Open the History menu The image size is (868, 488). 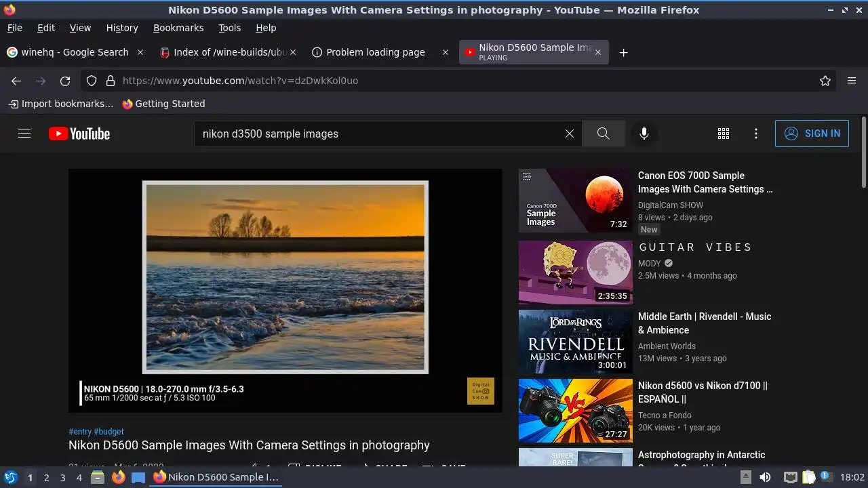122,28
